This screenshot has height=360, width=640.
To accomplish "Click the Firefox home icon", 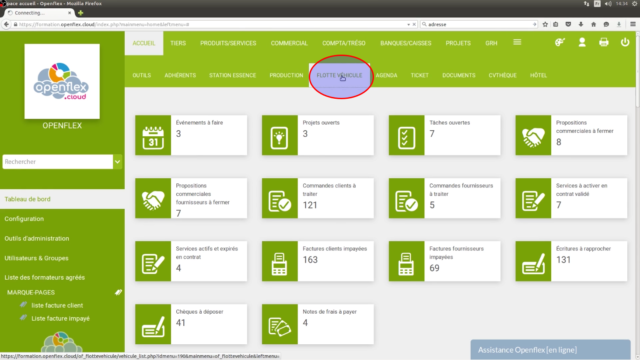I will point(593,24).
